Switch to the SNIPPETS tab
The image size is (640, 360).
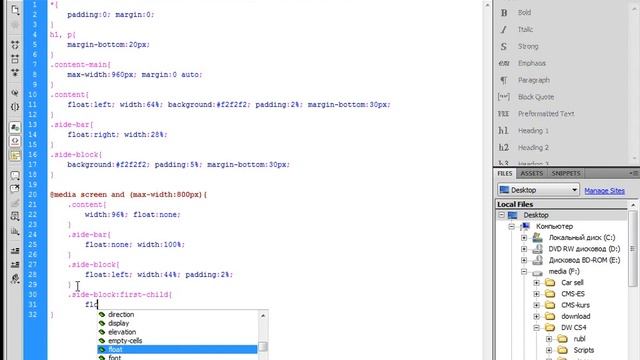566,173
